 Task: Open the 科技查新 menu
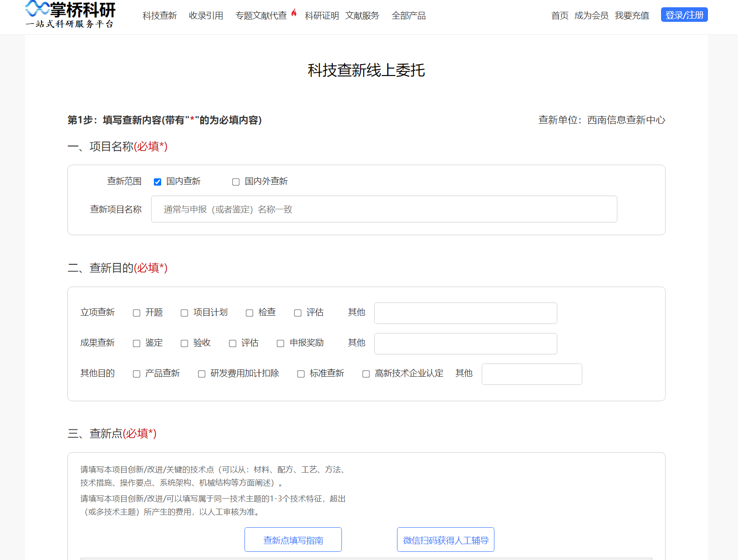[159, 15]
